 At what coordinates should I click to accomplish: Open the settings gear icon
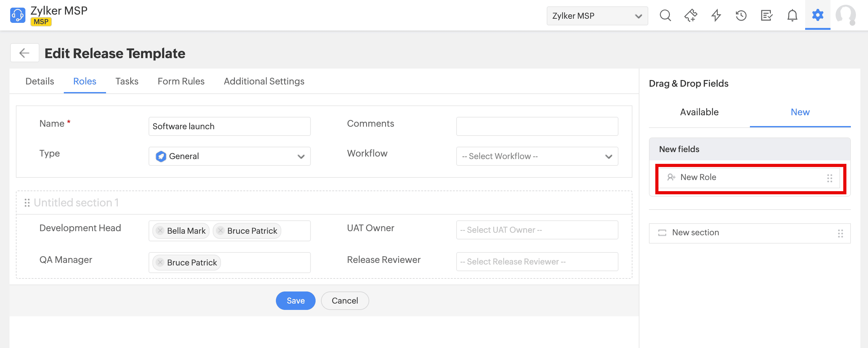click(818, 15)
